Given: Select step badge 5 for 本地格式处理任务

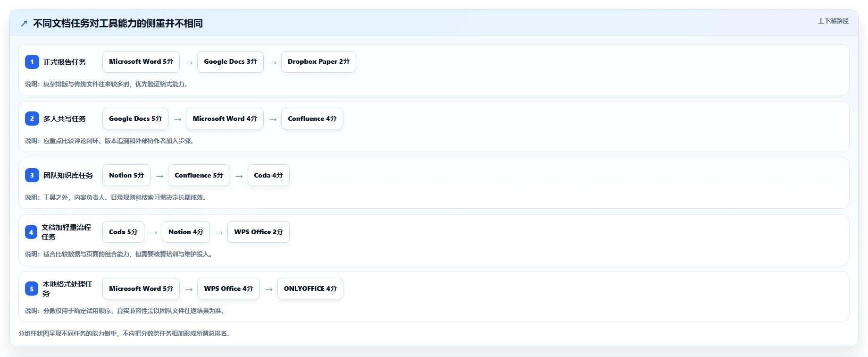Looking at the screenshot, I should 32,289.
